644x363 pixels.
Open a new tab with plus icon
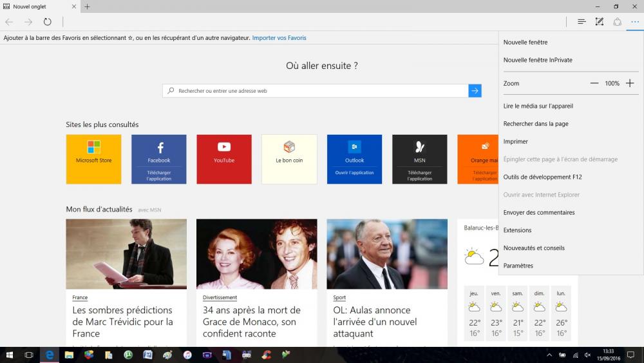click(x=87, y=6)
